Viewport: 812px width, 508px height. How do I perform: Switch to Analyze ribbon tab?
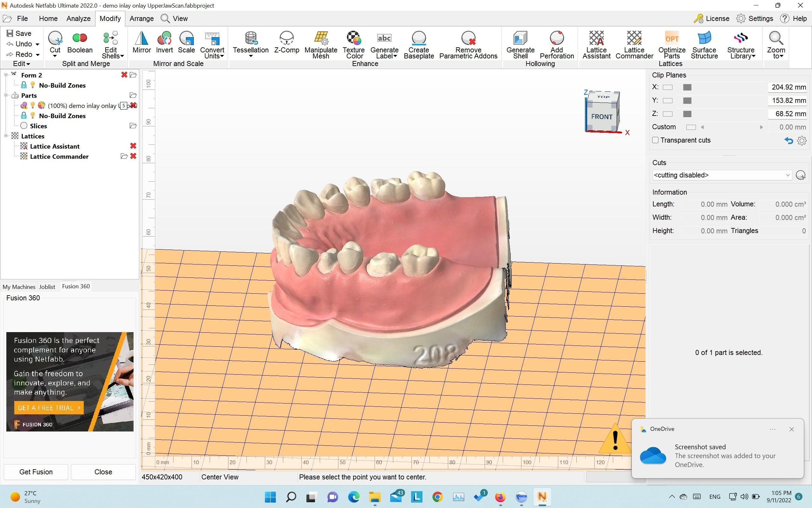click(x=79, y=18)
